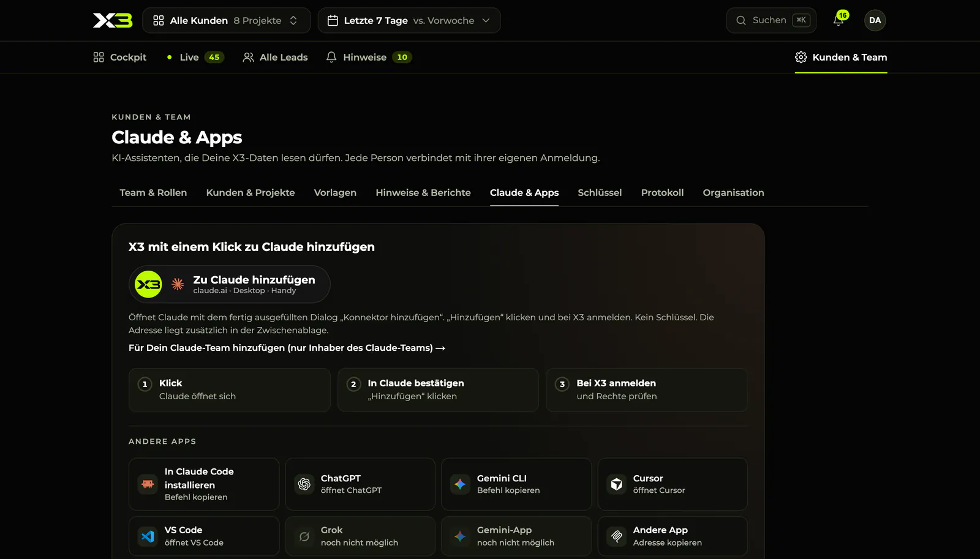Open the Letzte 7 Tage date range dropdown

tap(409, 20)
